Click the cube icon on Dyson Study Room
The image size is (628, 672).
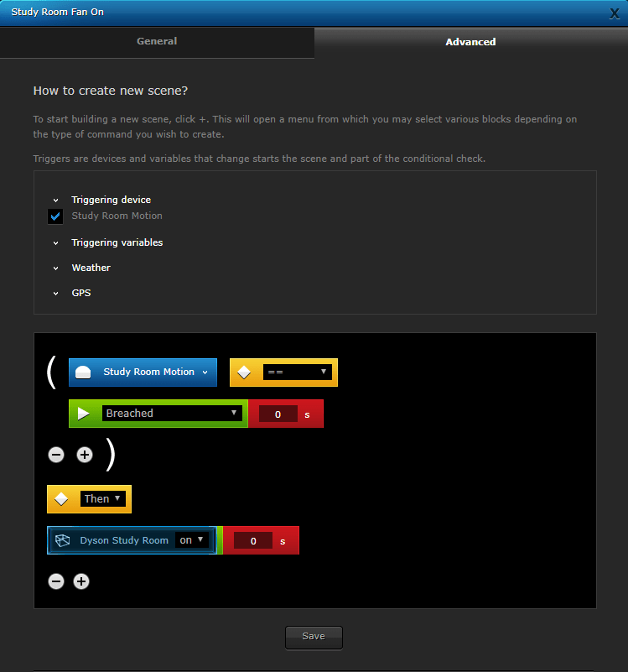(61, 541)
